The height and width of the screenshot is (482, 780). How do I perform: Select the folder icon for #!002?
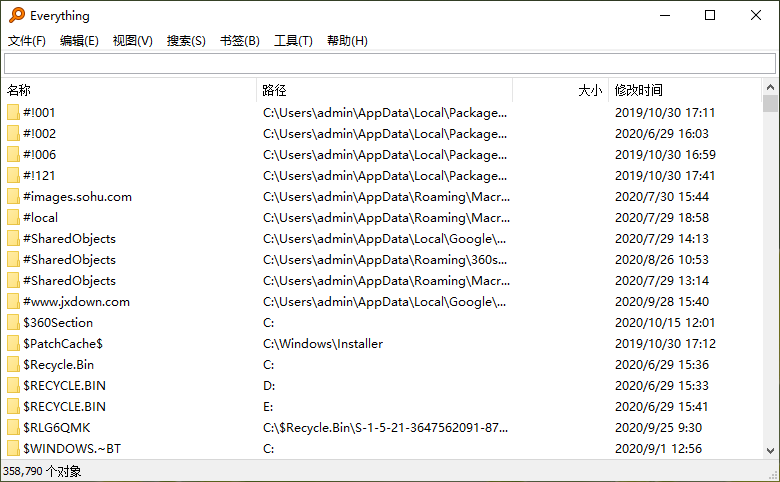click(x=13, y=134)
